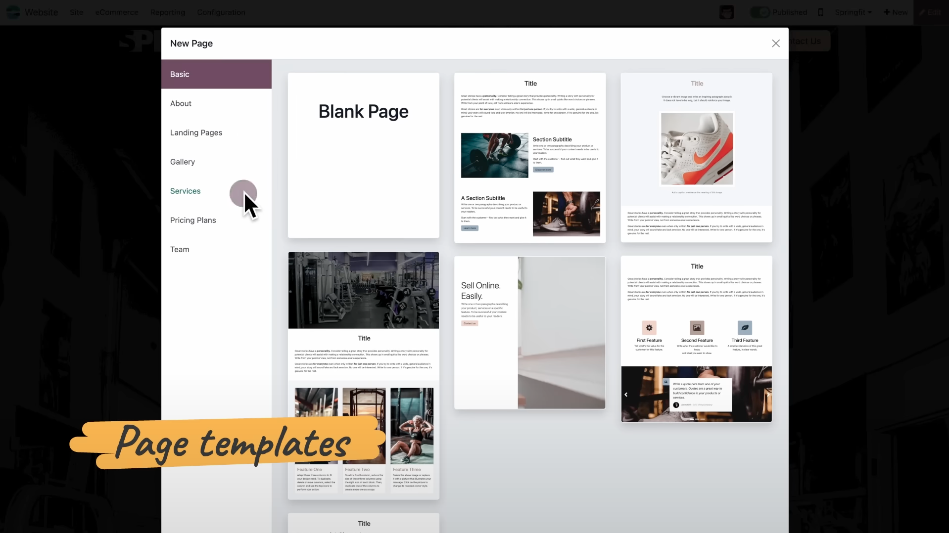
Task: Pick the sneaker image page template
Action: [x=696, y=157]
